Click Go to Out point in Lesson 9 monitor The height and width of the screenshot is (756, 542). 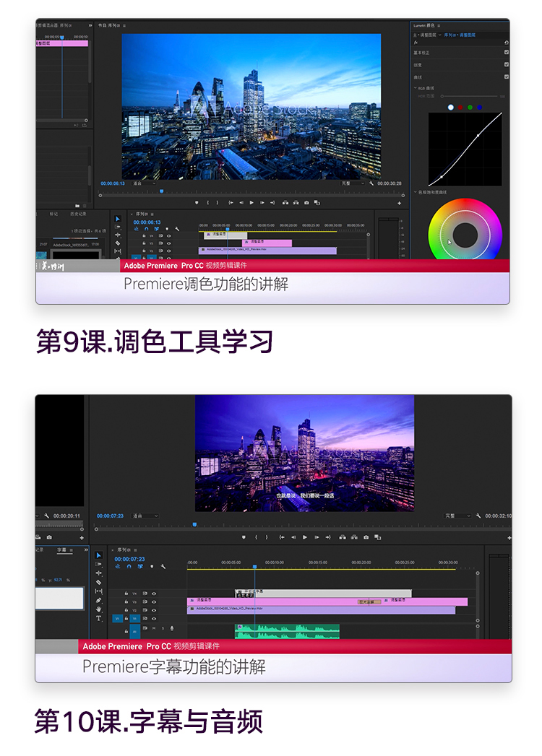click(272, 202)
